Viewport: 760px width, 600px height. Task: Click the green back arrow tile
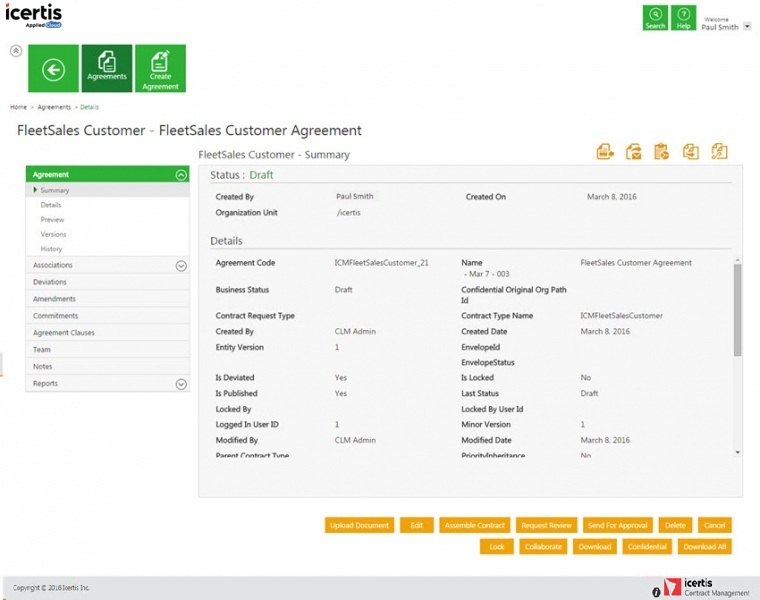[x=53, y=69]
